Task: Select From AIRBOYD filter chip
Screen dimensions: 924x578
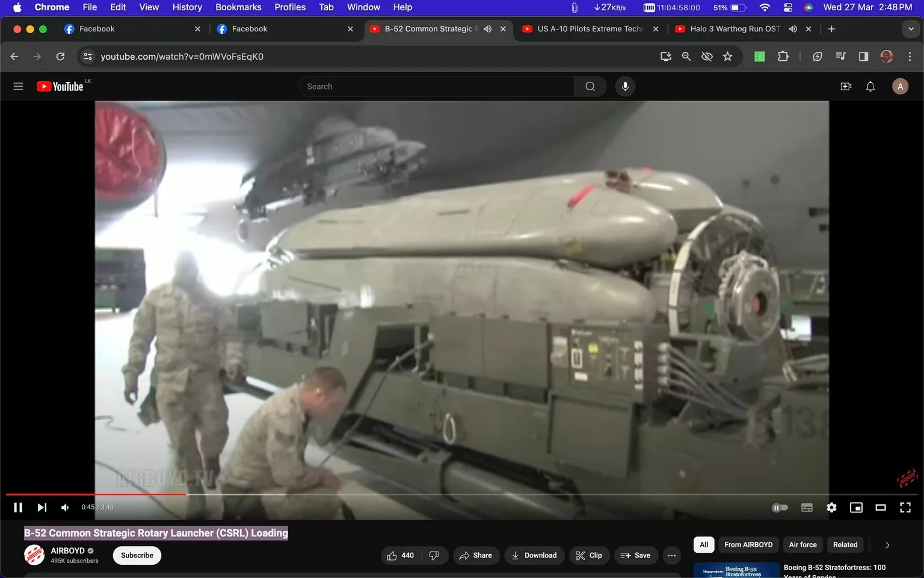Action: pyautogui.click(x=748, y=545)
